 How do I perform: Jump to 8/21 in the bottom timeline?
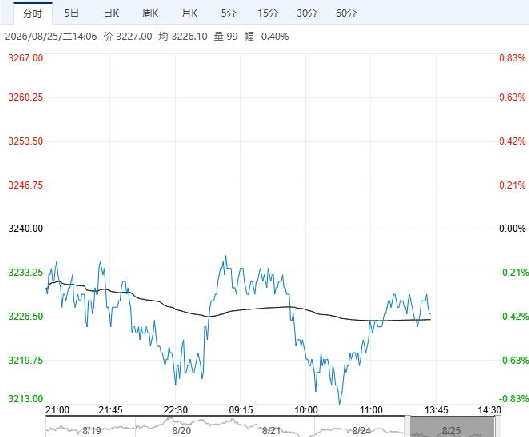271,431
